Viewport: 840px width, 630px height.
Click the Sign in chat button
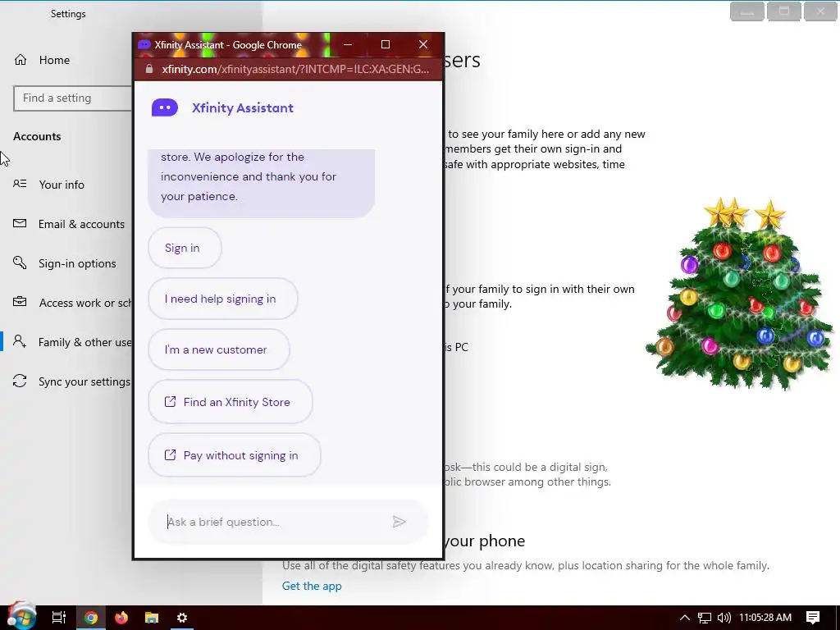coord(185,248)
